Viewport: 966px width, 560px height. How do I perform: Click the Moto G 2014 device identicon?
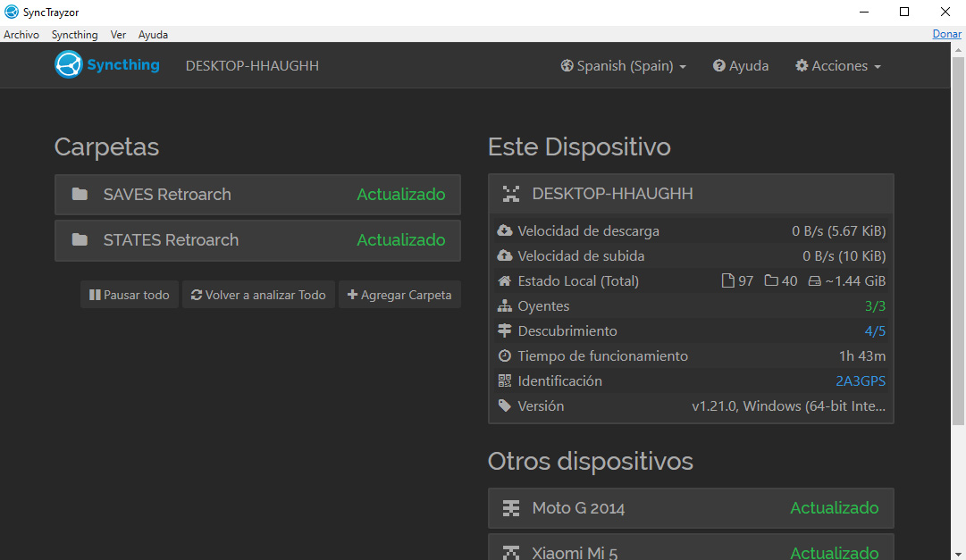point(511,507)
